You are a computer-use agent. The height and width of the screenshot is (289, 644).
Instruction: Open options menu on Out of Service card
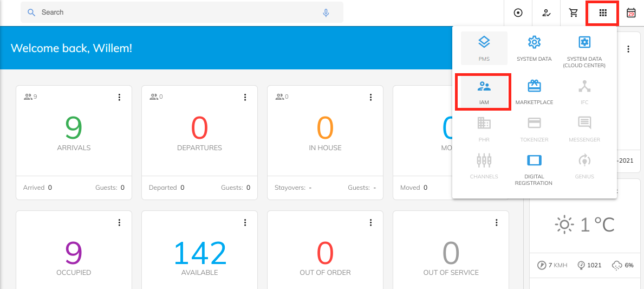point(497,222)
